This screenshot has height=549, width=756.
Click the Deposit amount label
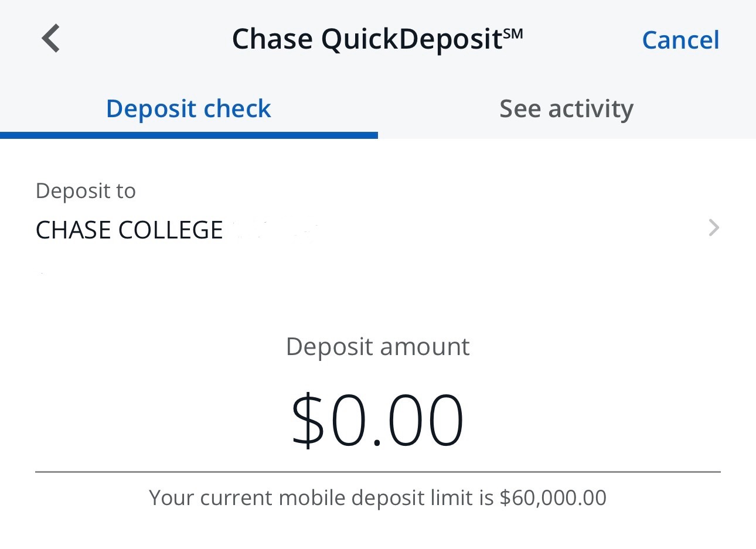click(377, 346)
